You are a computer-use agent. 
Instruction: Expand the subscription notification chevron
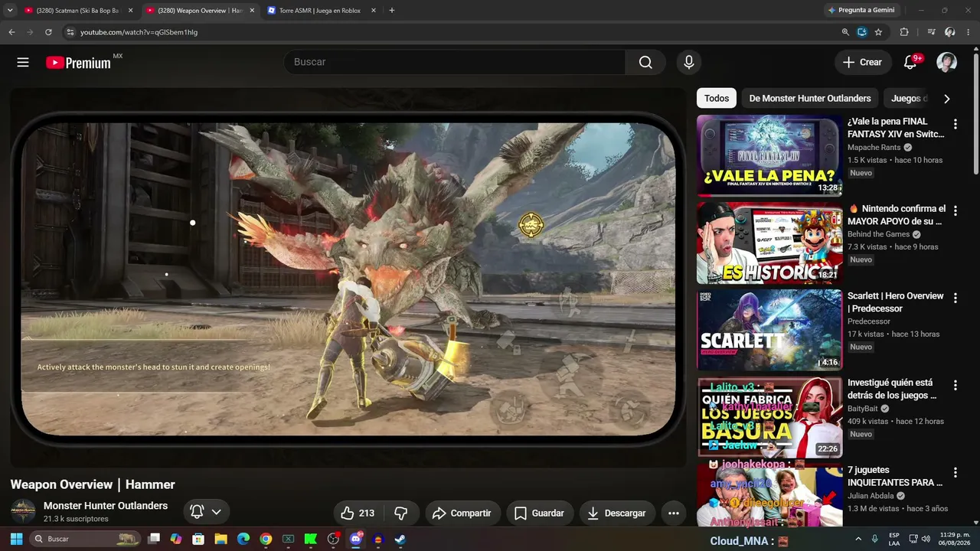217,512
